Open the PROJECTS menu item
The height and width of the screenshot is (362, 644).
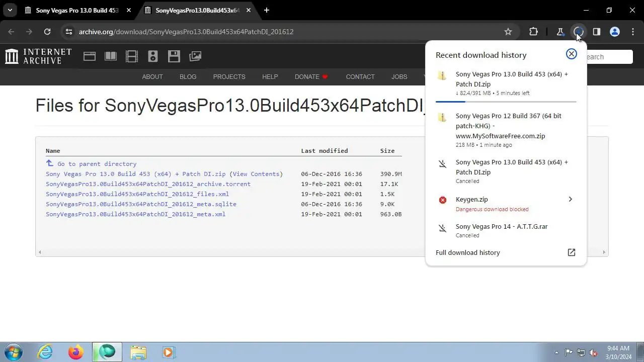(x=229, y=76)
